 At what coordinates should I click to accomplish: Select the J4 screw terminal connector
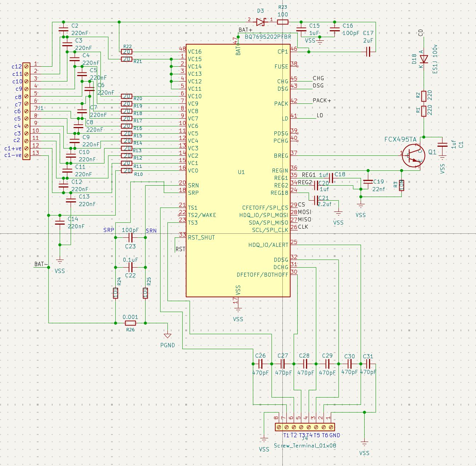pyautogui.click(x=305, y=427)
